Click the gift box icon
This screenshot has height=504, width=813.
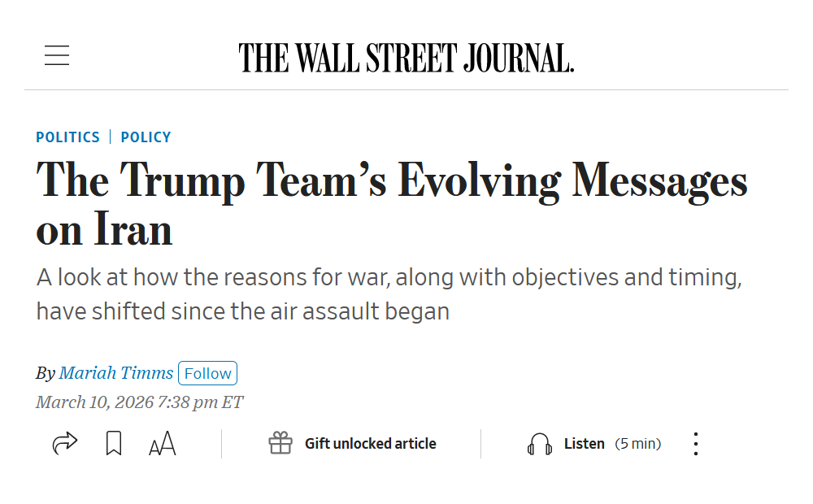280,444
